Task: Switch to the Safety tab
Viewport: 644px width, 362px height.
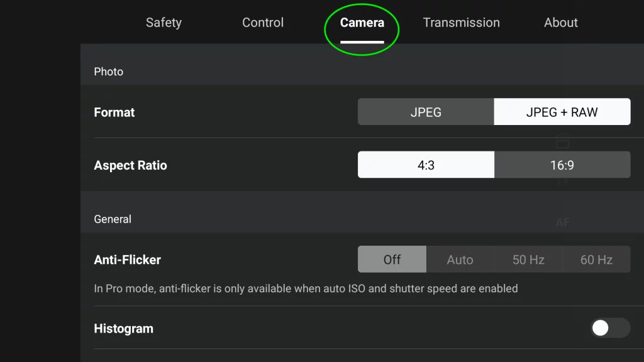Action: point(164,23)
